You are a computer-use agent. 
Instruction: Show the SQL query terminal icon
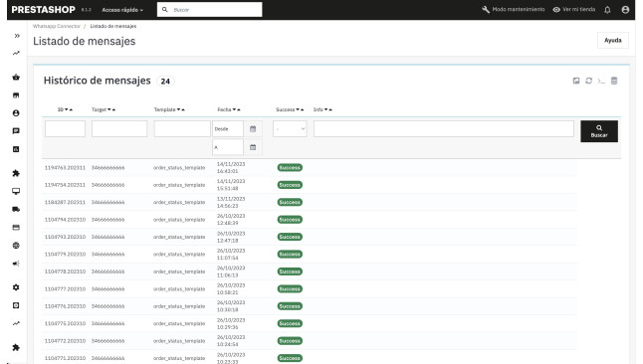pyautogui.click(x=601, y=81)
